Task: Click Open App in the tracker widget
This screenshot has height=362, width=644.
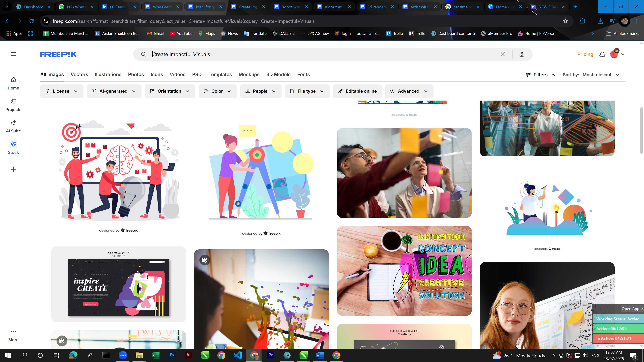Action: pos(632,309)
